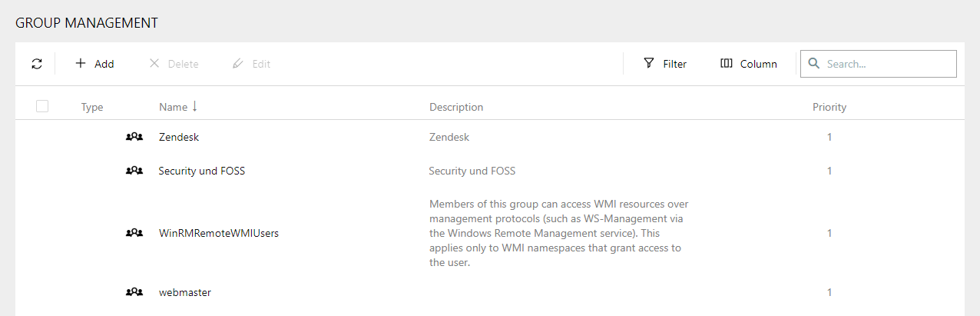Open the Filter options
This screenshot has height=316, width=980.
[x=665, y=64]
